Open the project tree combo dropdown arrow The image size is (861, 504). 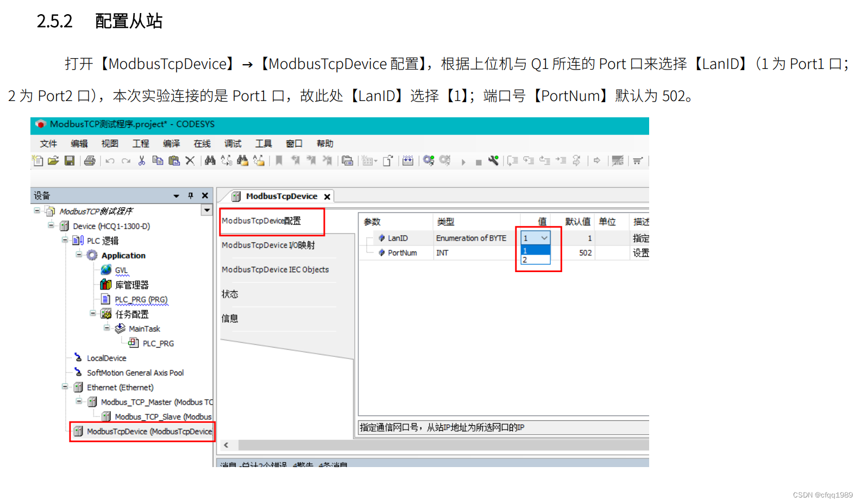point(207,210)
